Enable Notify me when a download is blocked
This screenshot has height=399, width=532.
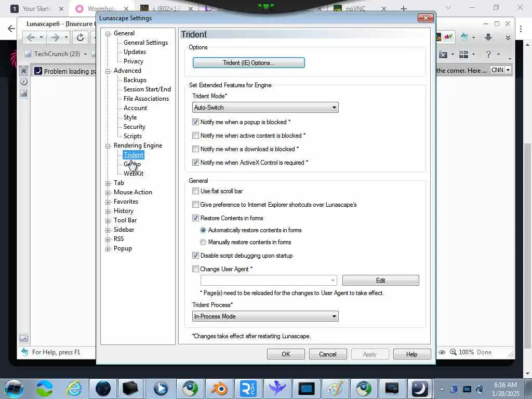(195, 149)
